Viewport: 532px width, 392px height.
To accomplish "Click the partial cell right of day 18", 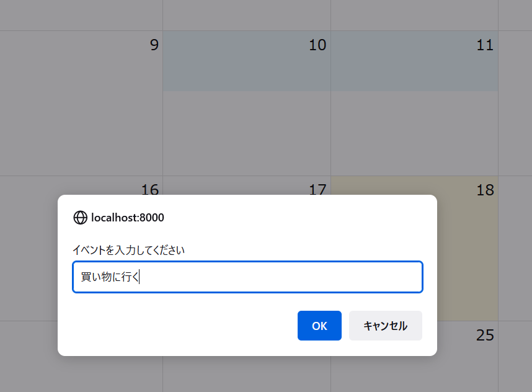I will point(515,248).
